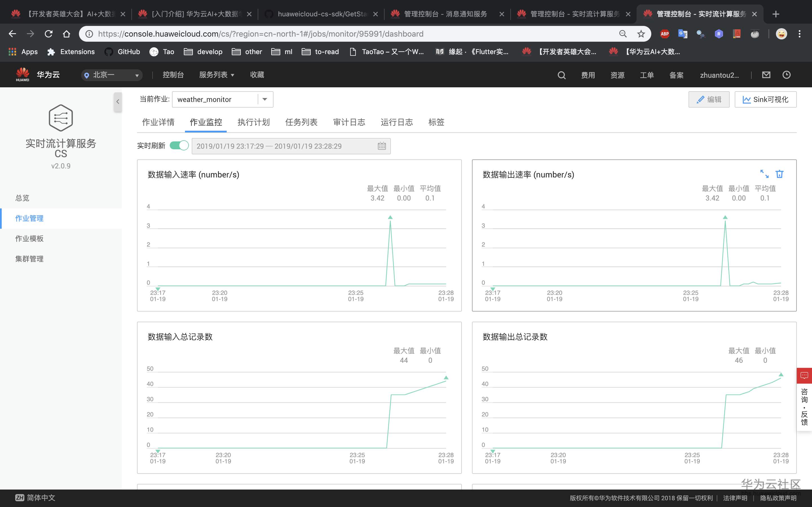
Task: Select Job Templates in the sidebar
Action: pyautogui.click(x=30, y=238)
